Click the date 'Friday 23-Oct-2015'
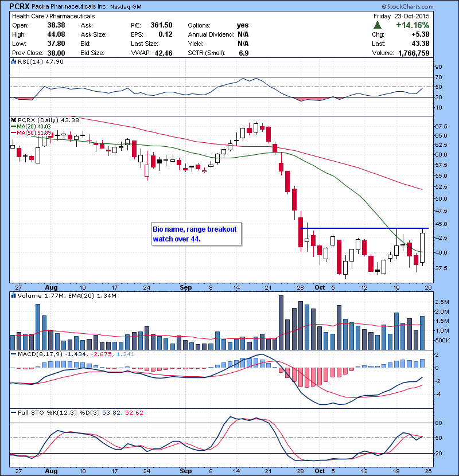Image resolution: width=459 pixels, height=476 pixels. (401, 16)
